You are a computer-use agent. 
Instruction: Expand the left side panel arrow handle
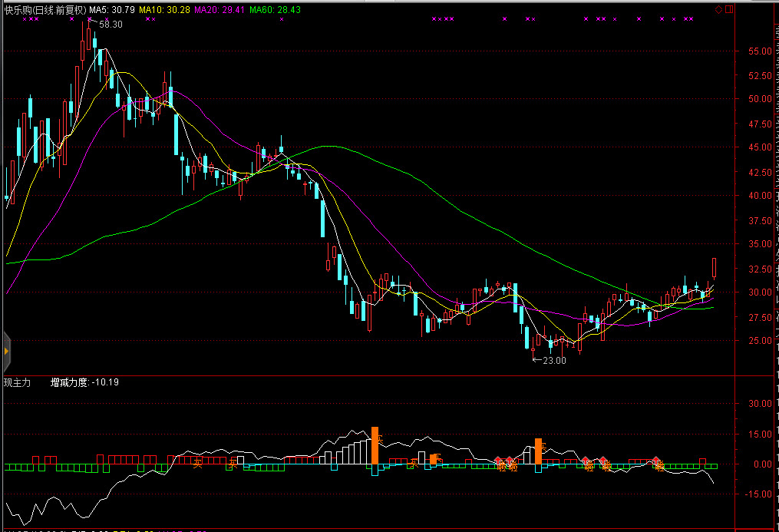(x=7, y=350)
